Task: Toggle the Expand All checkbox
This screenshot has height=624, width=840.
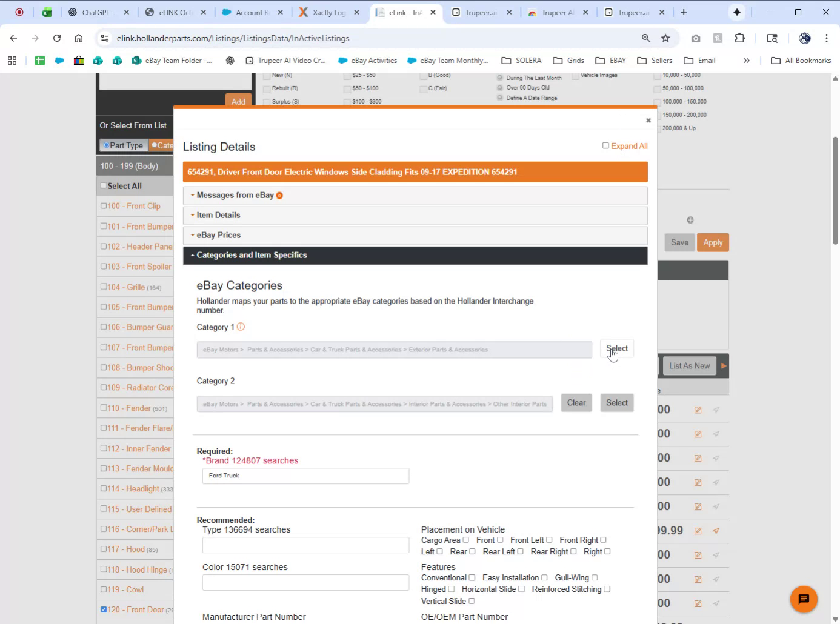Action: click(605, 145)
